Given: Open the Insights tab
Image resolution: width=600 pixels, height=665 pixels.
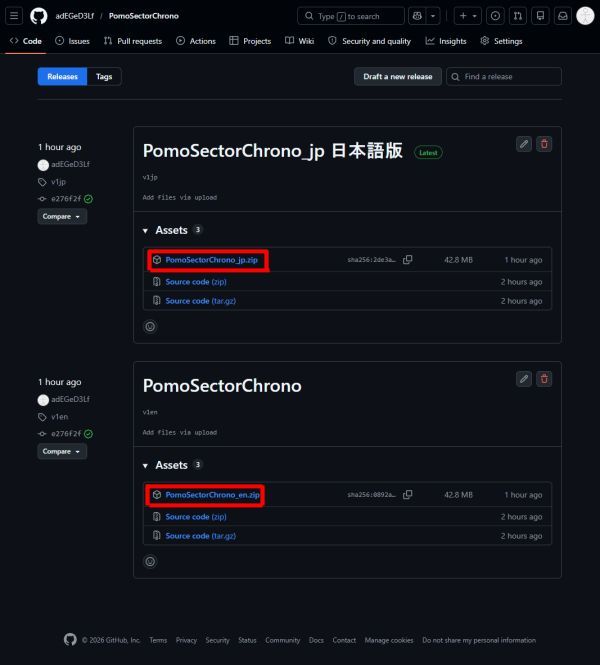Looking at the screenshot, I should pyautogui.click(x=446, y=41).
